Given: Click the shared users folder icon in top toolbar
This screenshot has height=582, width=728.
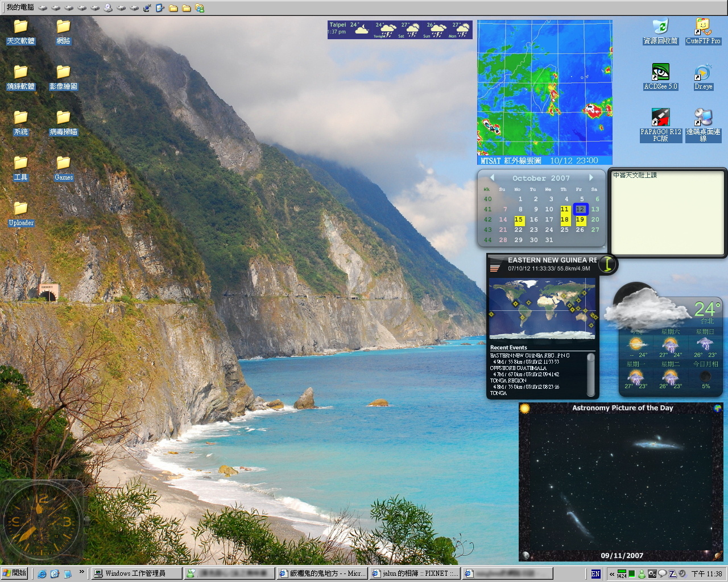Looking at the screenshot, I should 199,8.
